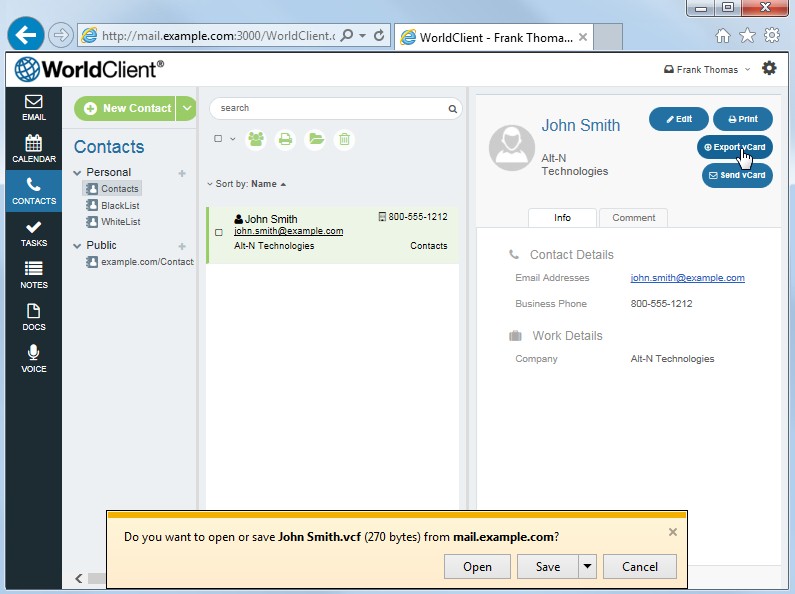Open the Calendar section in sidebar
Image resolution: width=795 pixels, height=594 pixels.
33,148
